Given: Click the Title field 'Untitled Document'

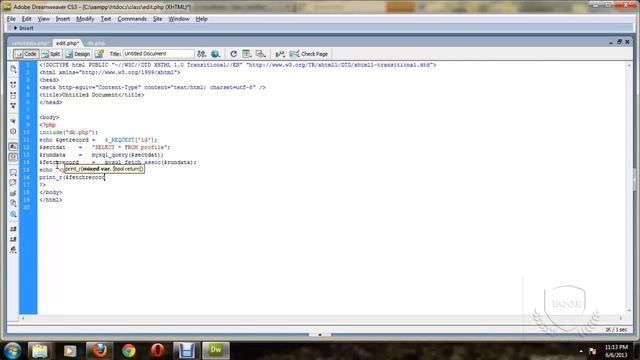Looking at the screenshot, I should coord(158,53).
